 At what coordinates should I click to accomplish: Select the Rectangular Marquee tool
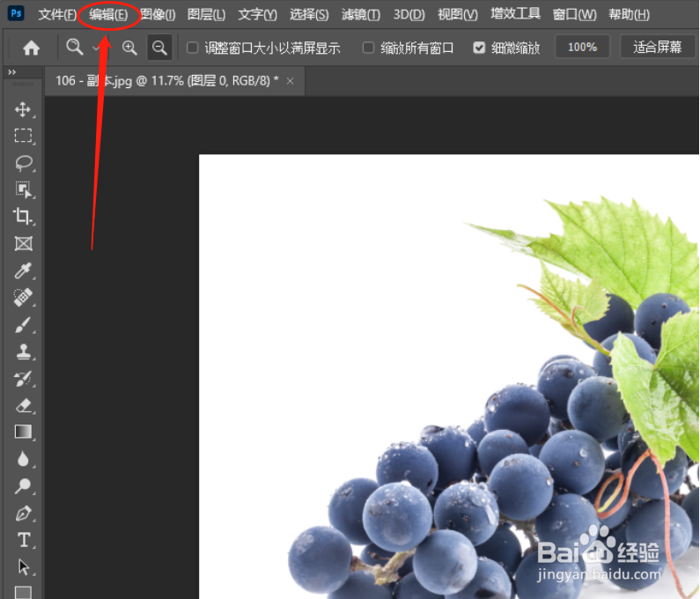pyautogui.click(x=23, y=136)
